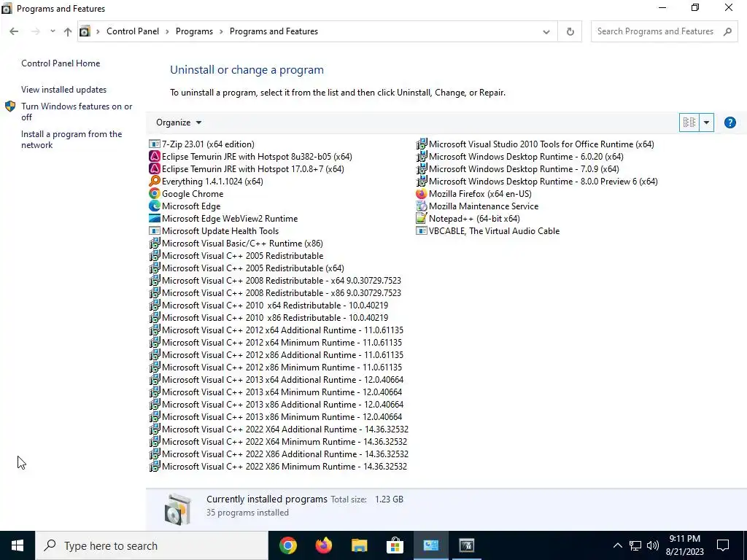Viewport: 747px width, 560px height.
Task: Click the Microsoft Edge icon in list
Action: 155,206
